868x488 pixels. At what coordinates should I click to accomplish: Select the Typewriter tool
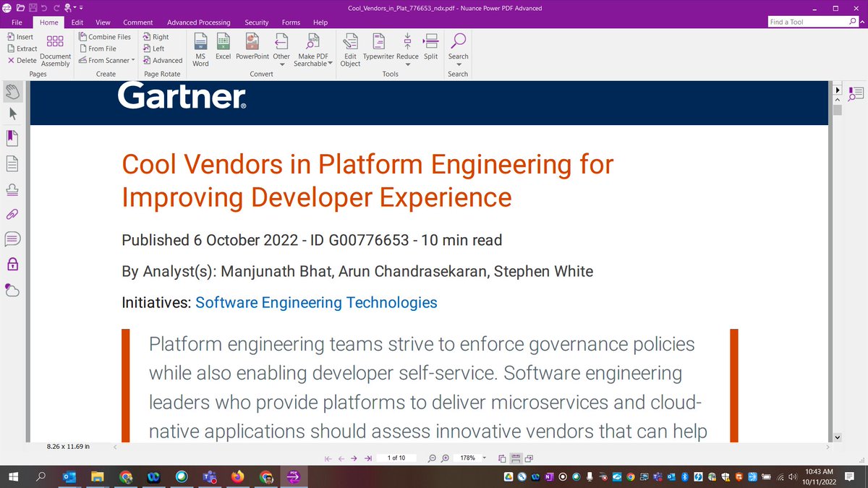(x=378, y=47)
